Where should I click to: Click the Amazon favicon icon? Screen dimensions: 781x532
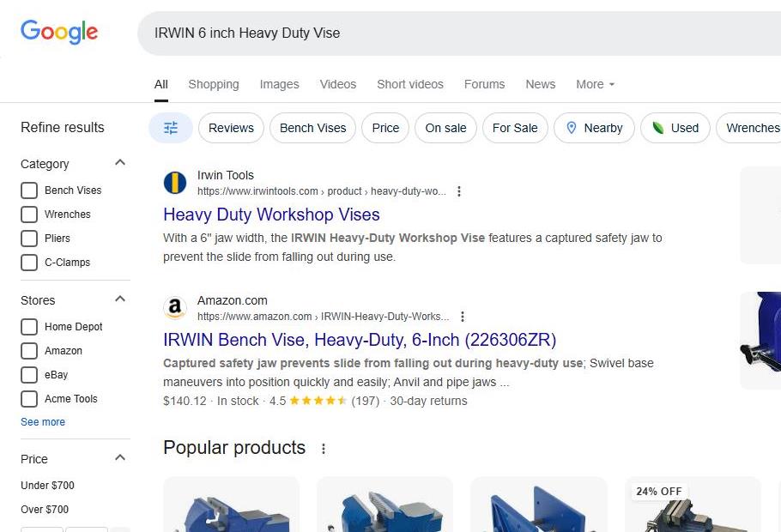pos(175,308)
